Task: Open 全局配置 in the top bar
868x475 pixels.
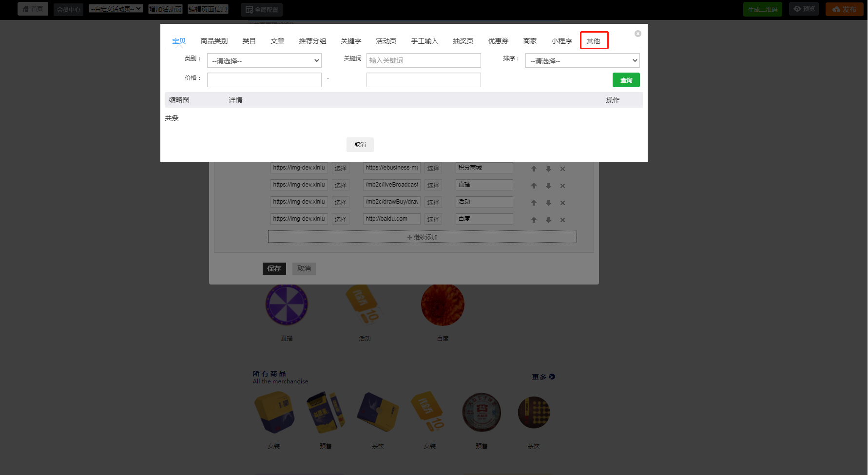Action: coord(262,9)
